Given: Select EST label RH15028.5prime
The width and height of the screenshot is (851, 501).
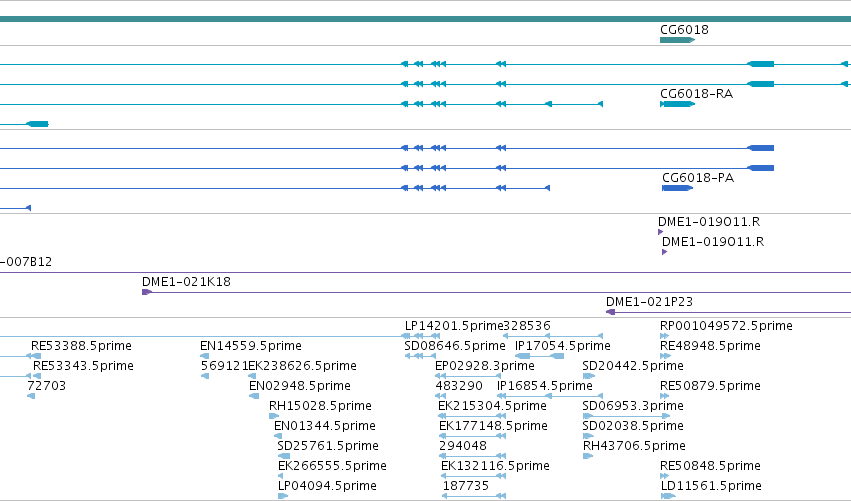Looking at the screenshot, I should [320, 406].
